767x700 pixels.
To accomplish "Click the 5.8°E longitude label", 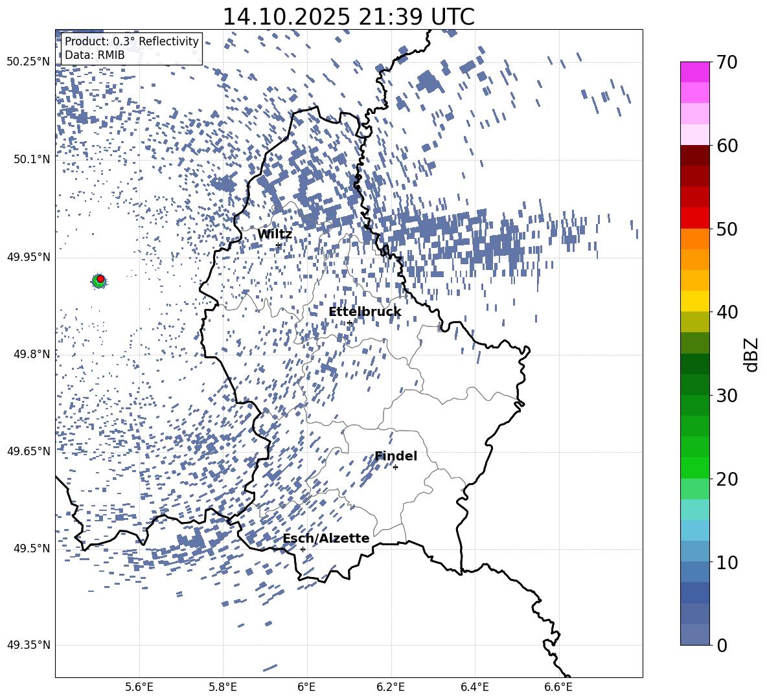I will click(223, 687).
